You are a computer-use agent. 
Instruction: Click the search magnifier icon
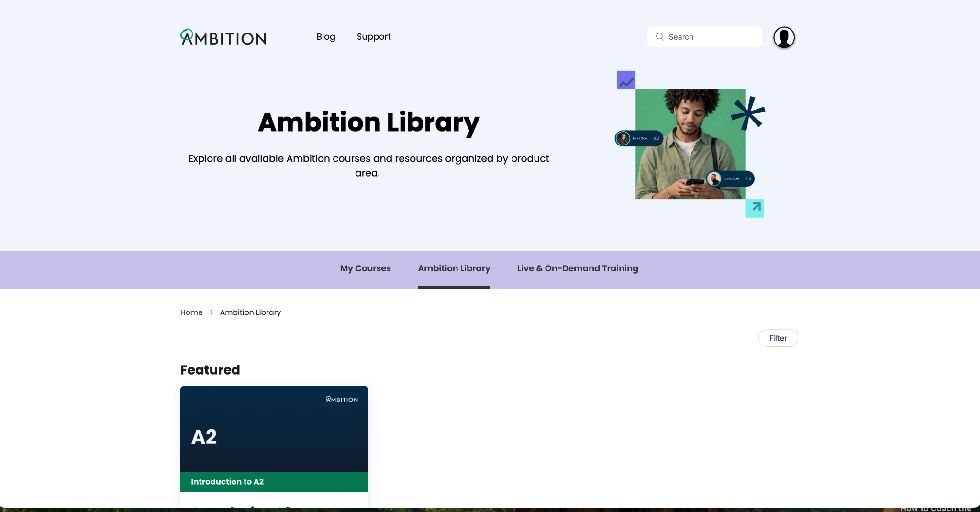click(x=659, y=37)
